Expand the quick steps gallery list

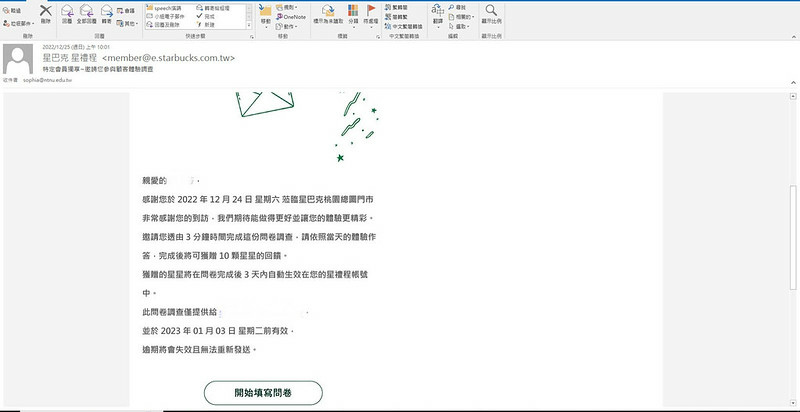249,25
